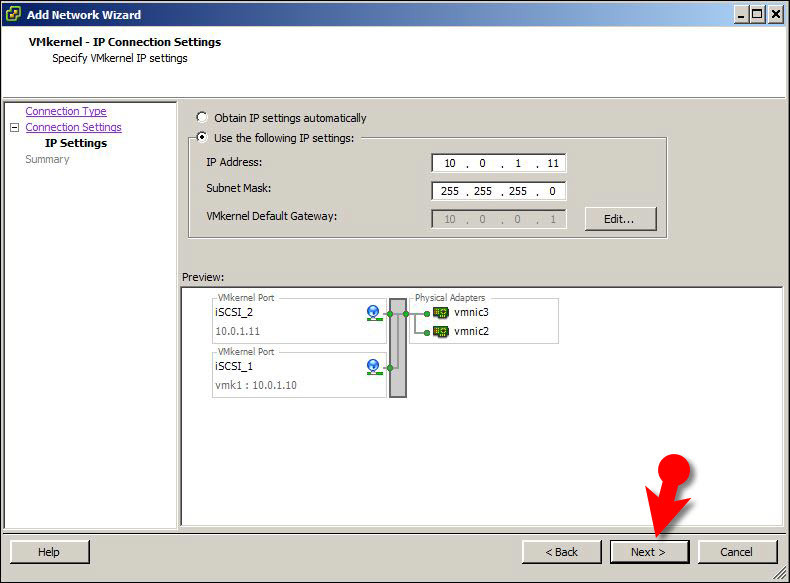Go to Connection Type step link
Viewport: 790px width, 583px height.
(66, 111)
